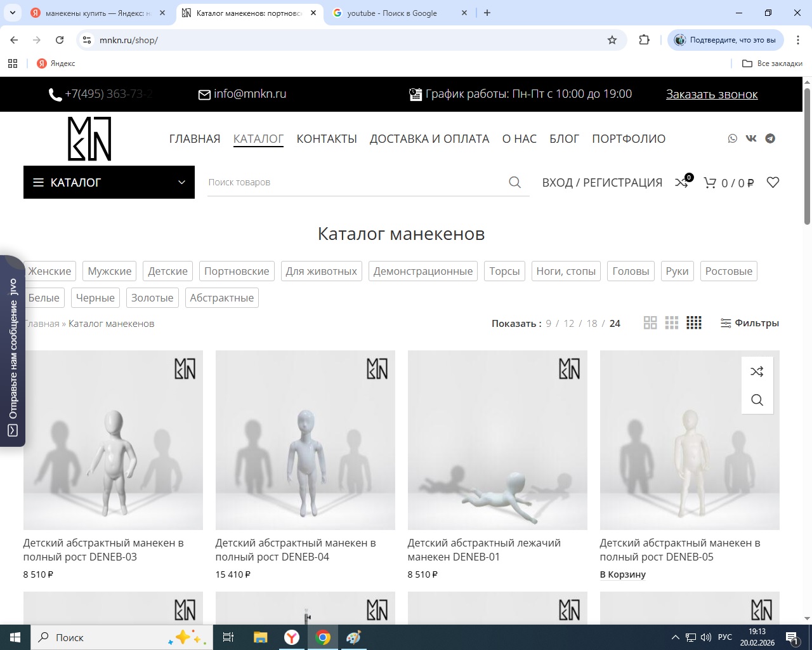Filter by Золотые category
812x650 pixels.
152,298
